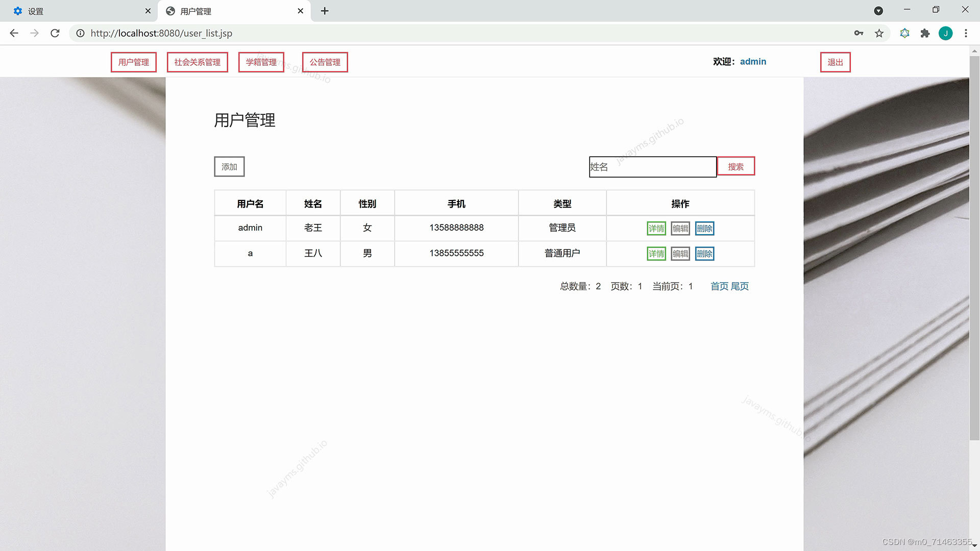Click the 总数量: 2 text
Viewport: 980px width, 551px height.
click(x=580, y=286)
